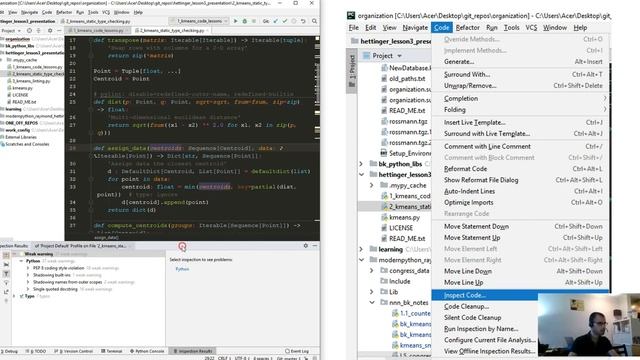
Task: Click Git: master branch widget in status bar
Action: tap(289, 358)
